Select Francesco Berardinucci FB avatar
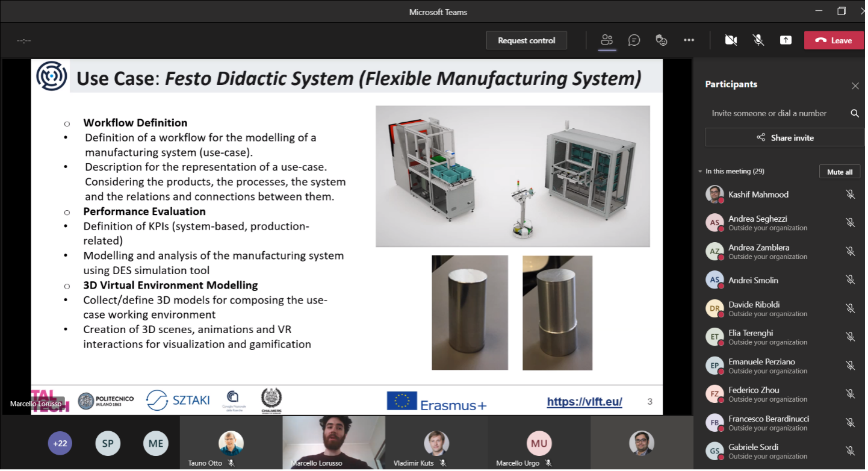868x471 pixels. (x=715, y=423)
